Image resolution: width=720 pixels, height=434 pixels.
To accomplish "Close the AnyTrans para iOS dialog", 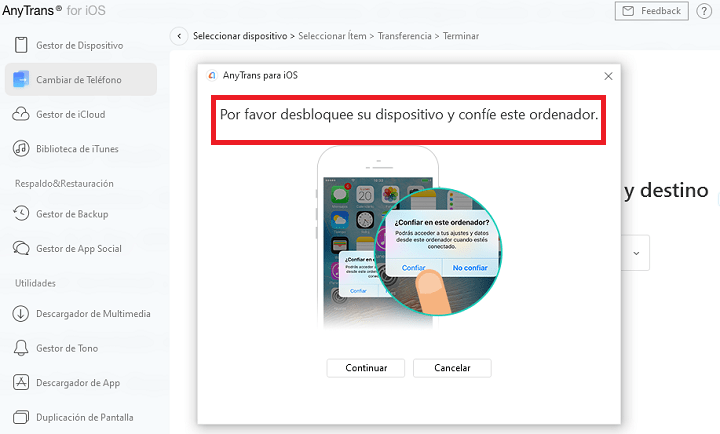I will click(608, 76).
